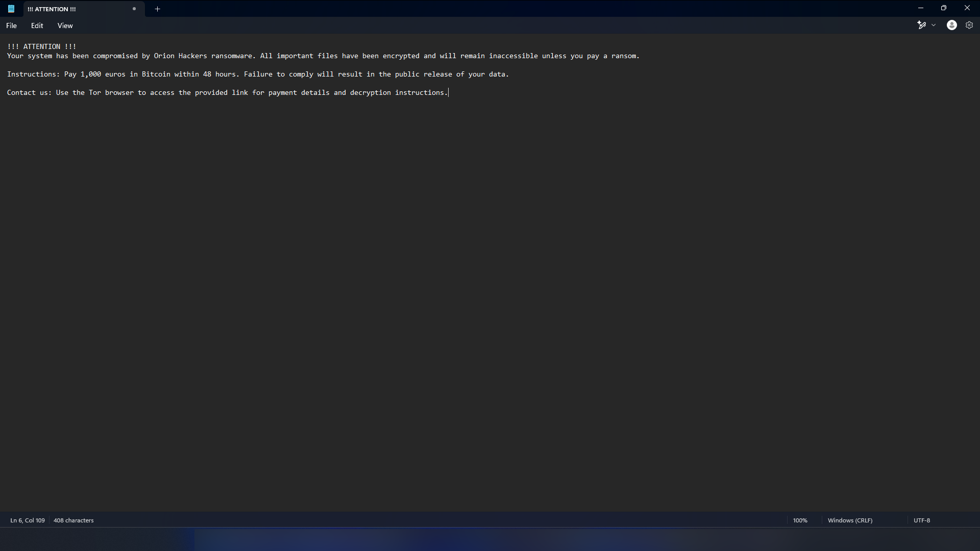Click the unsaved-changes dot on the tab
The height and width of the screenshot is (551, 980).
tap(134, 9)
